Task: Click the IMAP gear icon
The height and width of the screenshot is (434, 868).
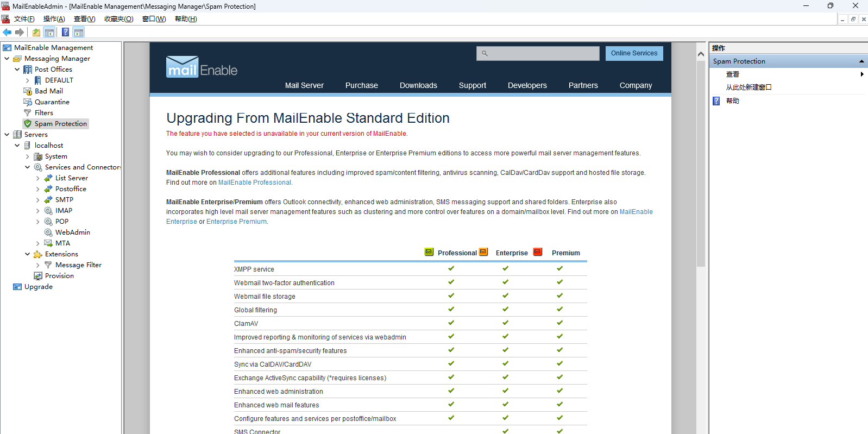Action: click(x=48, y=211)
